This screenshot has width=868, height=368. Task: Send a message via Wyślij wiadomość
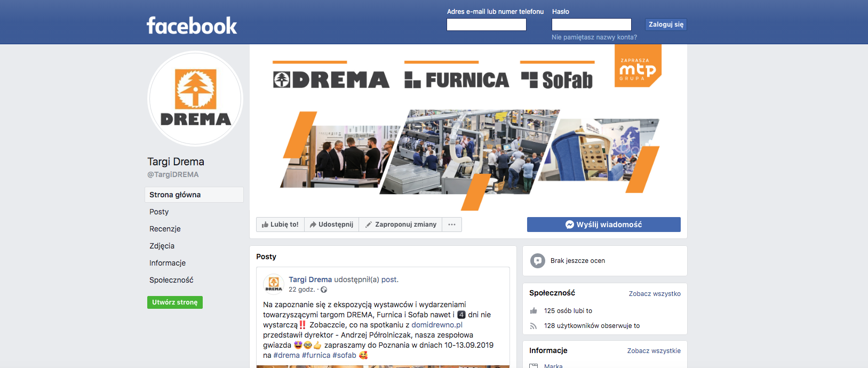[x=604, y=225]
